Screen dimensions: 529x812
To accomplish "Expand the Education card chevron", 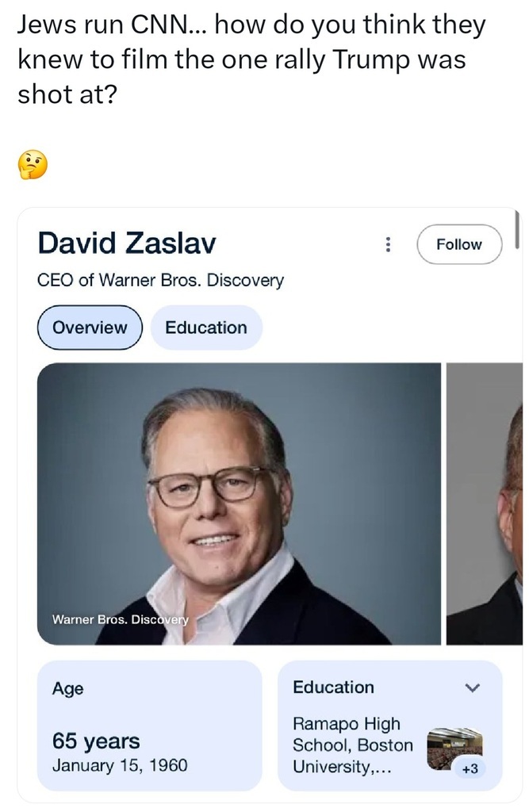I will pos(473,688).
